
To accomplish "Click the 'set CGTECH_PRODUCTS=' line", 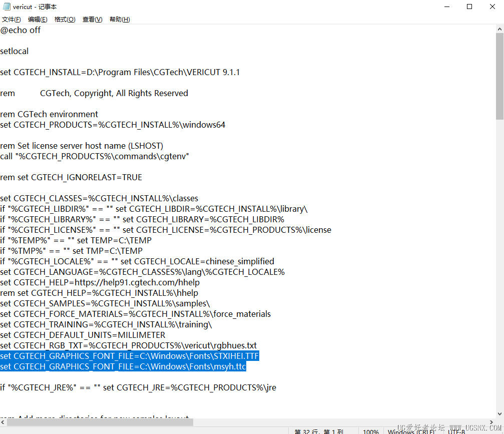I will (x=113, y=125).
